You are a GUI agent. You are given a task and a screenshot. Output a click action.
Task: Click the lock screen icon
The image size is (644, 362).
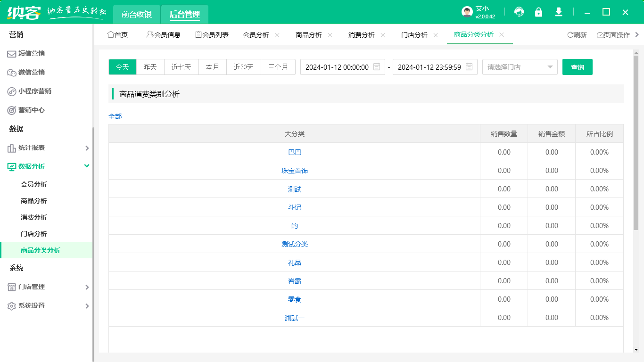coord(538,12)
